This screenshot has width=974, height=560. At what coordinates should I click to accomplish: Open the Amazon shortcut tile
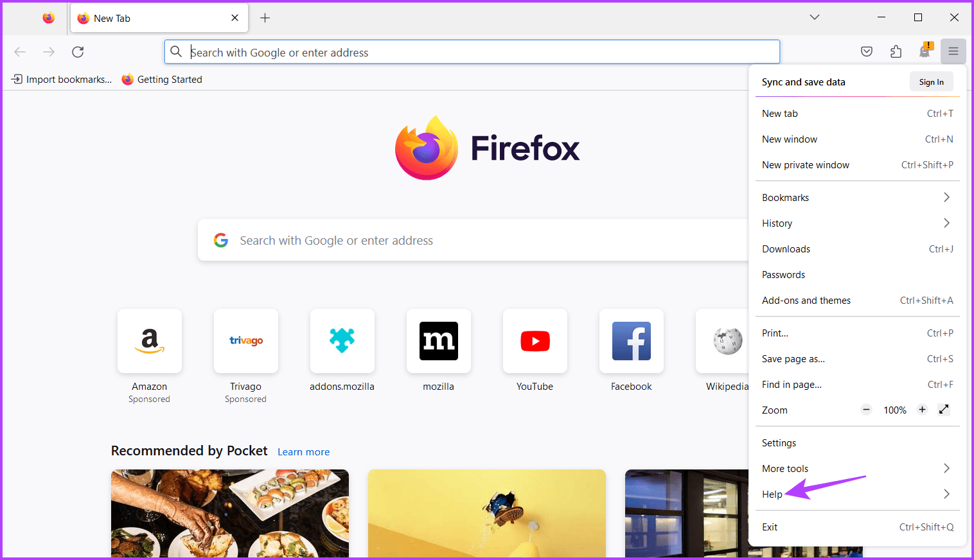(150, 341)
